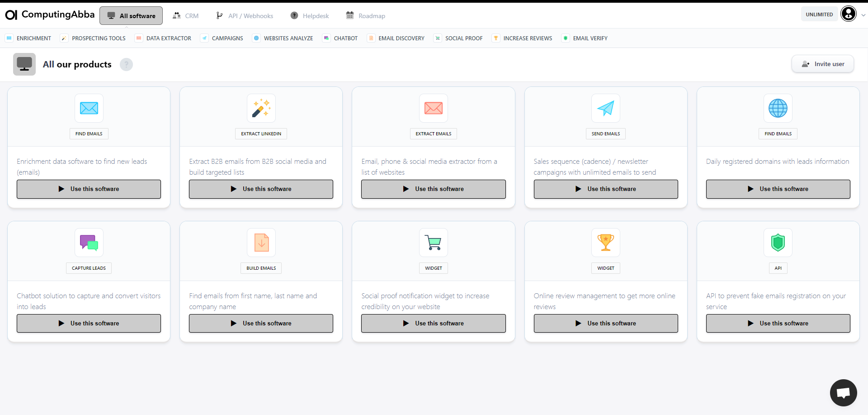868x415 pixels.
Task: Click the red envelope Extract Emails icon
Action: [434, 108]
